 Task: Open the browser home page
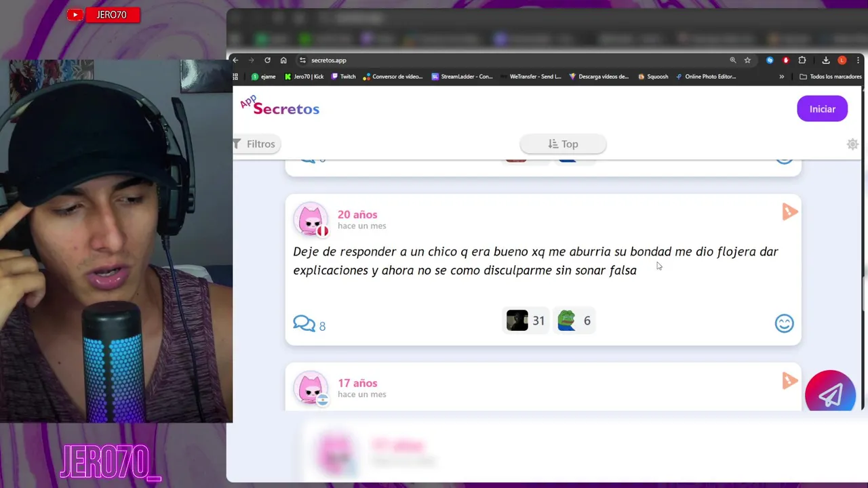coord(283,60)
